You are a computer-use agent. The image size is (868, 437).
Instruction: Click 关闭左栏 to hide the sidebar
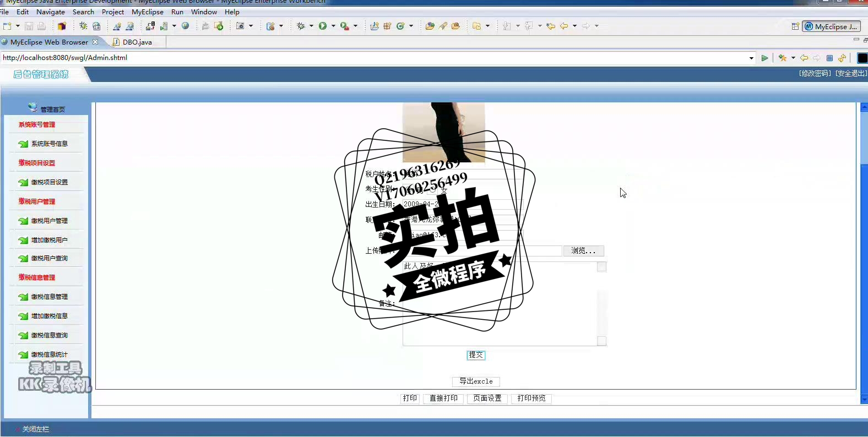coord(36,429)
